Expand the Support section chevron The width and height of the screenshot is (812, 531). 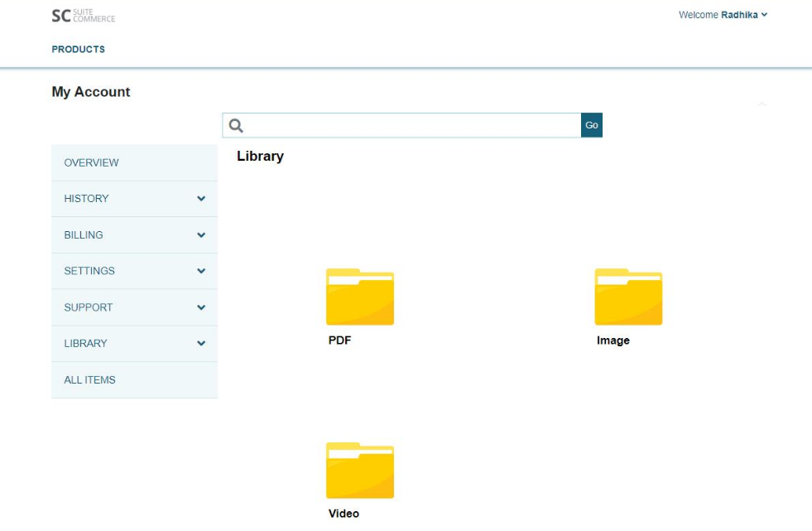pos(200,307)
